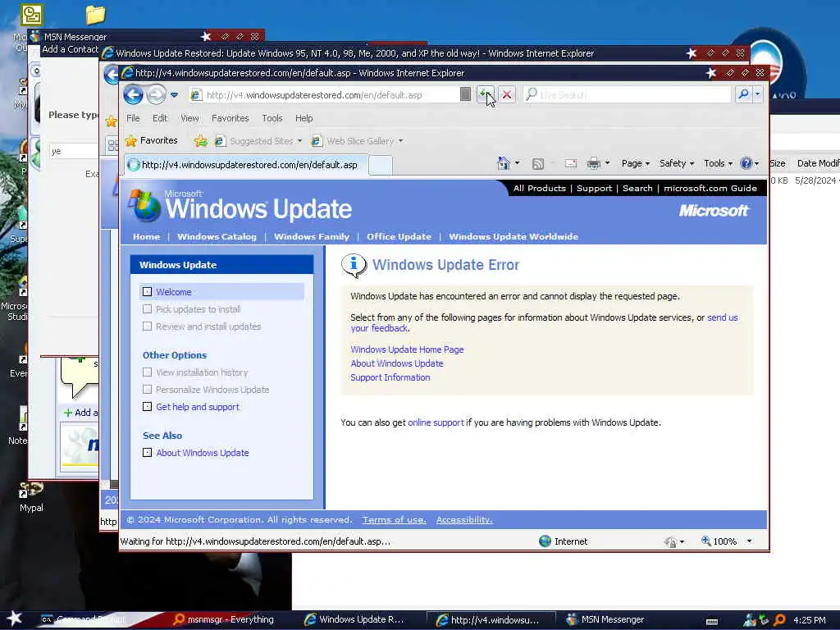Image resolution: width=840 pixels, height=630 pixels.
Task: Open the Office Update navigation link
Action: [x=399, y=236]
